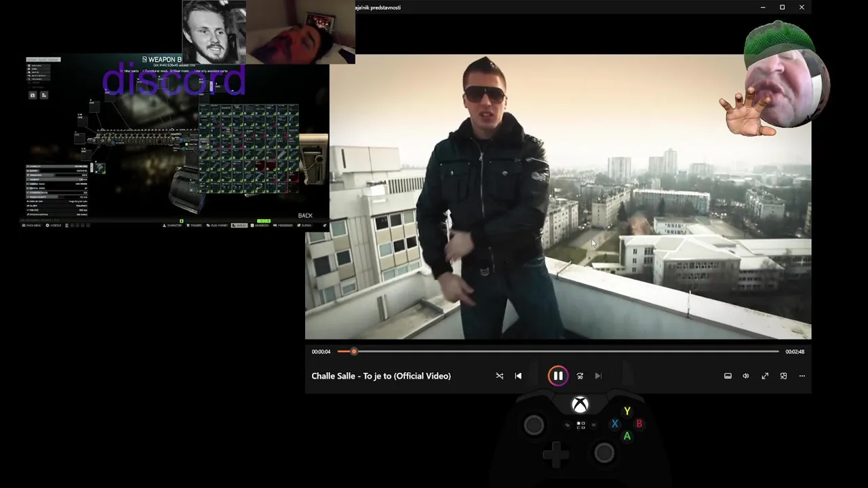Close the media player window
This screenshot has width=868, height=488.
[802, 7]
